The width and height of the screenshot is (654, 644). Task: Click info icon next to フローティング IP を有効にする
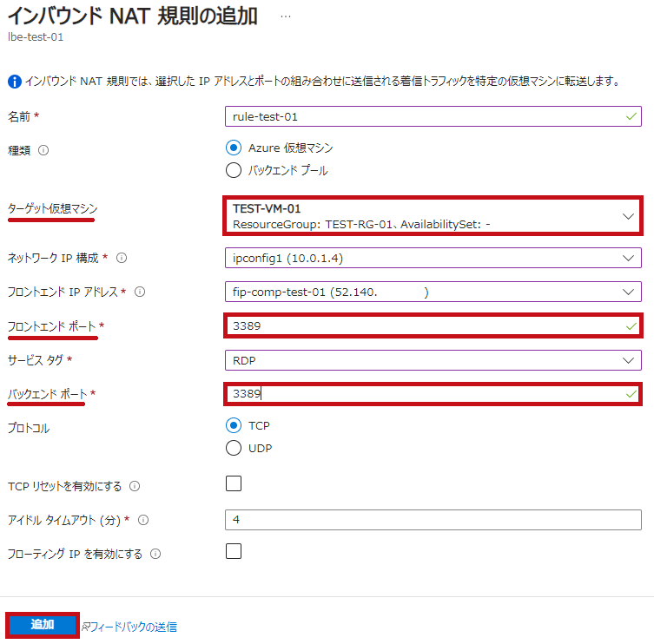[x=155, y=554]
